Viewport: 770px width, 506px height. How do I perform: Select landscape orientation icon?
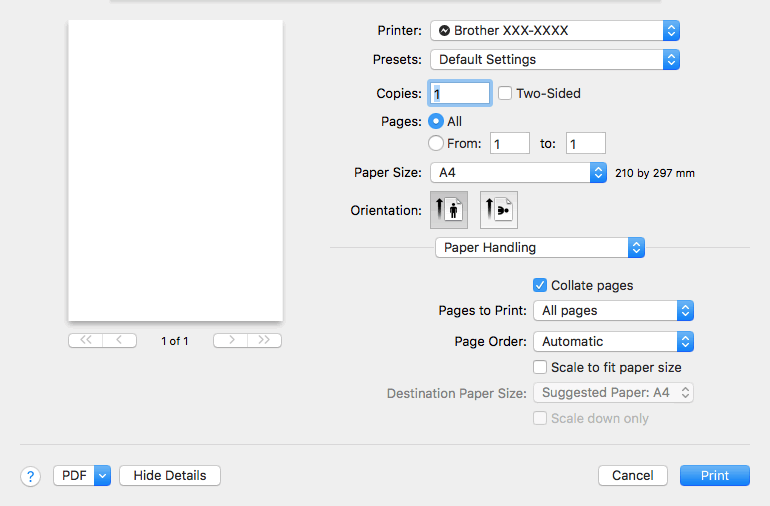click(x=498, y=210)
